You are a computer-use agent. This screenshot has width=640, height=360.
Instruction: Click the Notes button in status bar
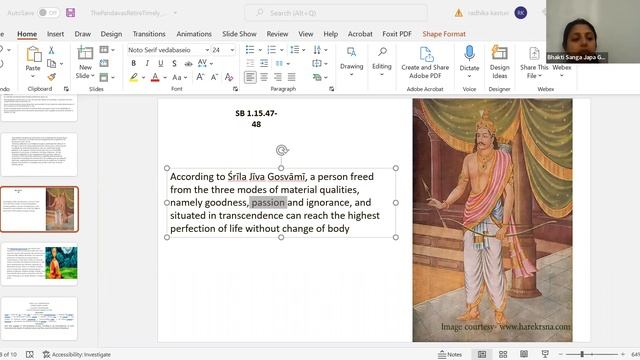[x=450, y=354]
